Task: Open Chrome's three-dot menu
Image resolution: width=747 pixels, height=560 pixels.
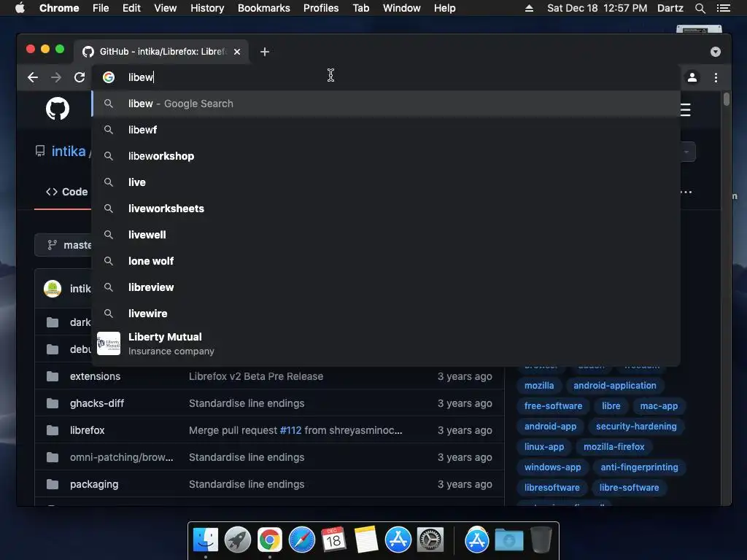Action: point(716,77)
